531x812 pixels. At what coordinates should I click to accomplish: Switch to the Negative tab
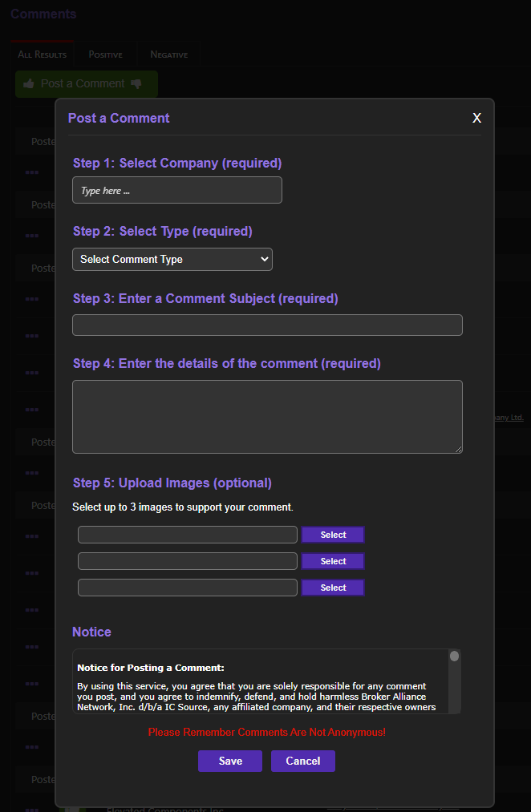[169, 55]
